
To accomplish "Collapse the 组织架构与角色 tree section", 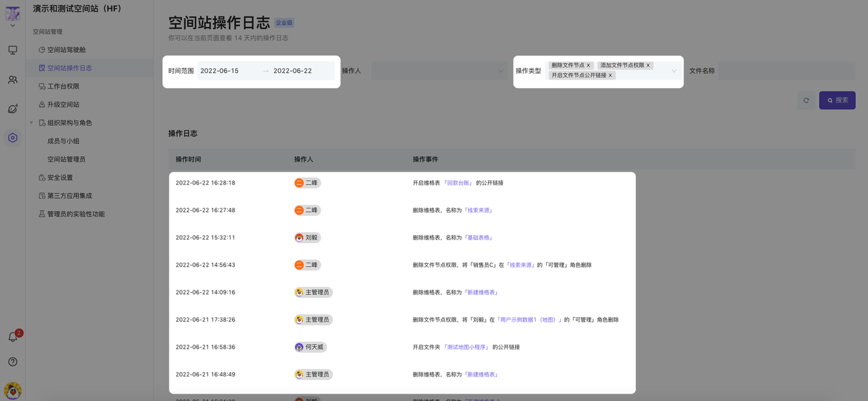I will coord(31,123).
